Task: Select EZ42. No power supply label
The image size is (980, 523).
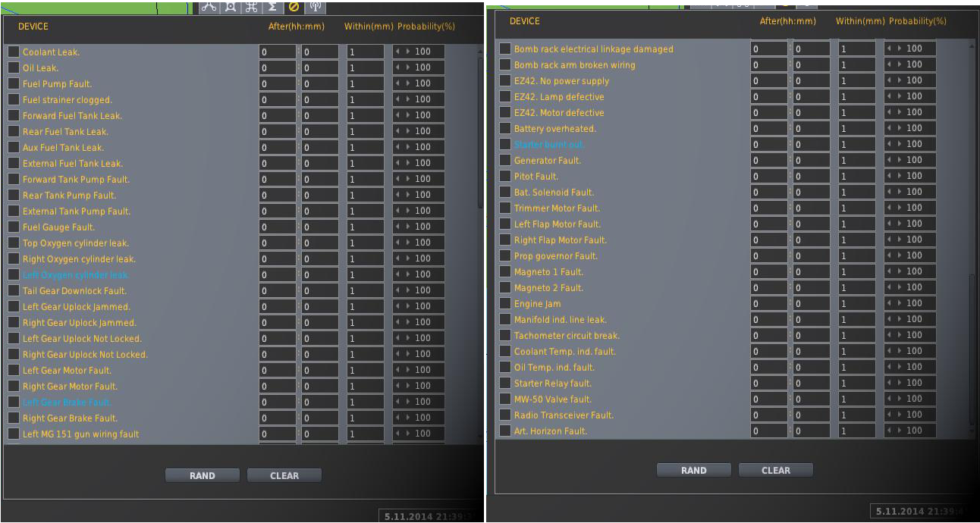Action: pos(561,80)
